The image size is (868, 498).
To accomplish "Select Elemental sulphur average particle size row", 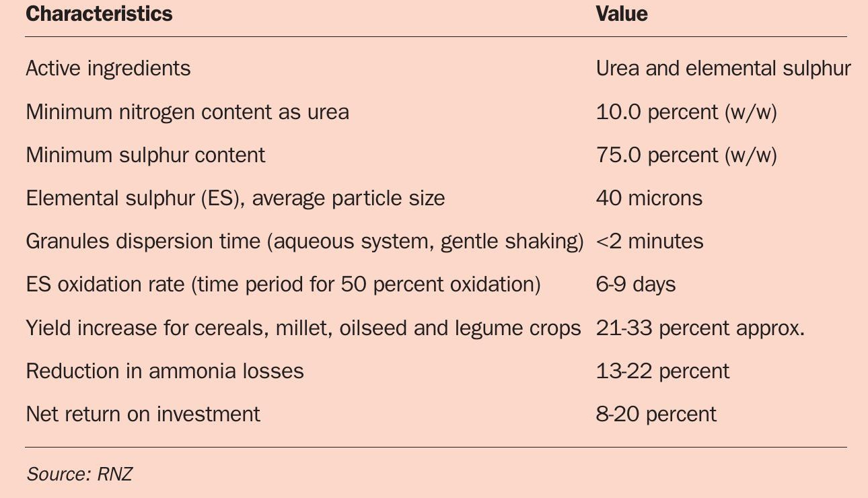I will click(x=236, y=199).
